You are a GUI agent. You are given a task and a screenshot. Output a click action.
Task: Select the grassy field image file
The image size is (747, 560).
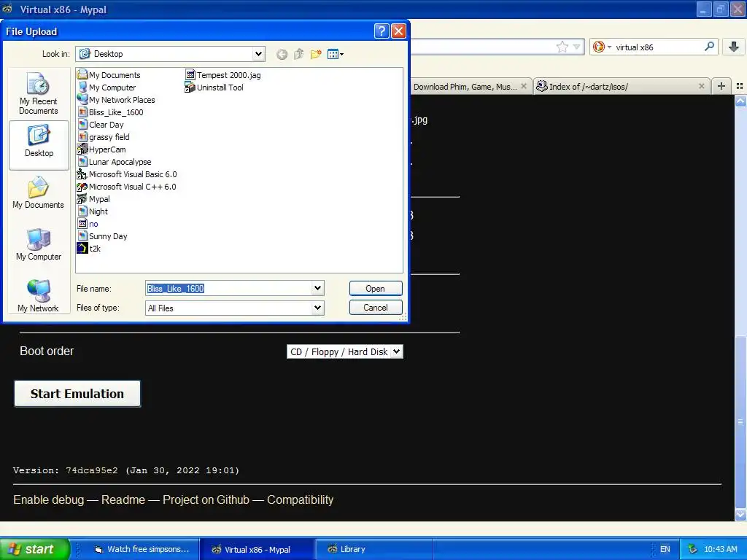pos(104,136)
